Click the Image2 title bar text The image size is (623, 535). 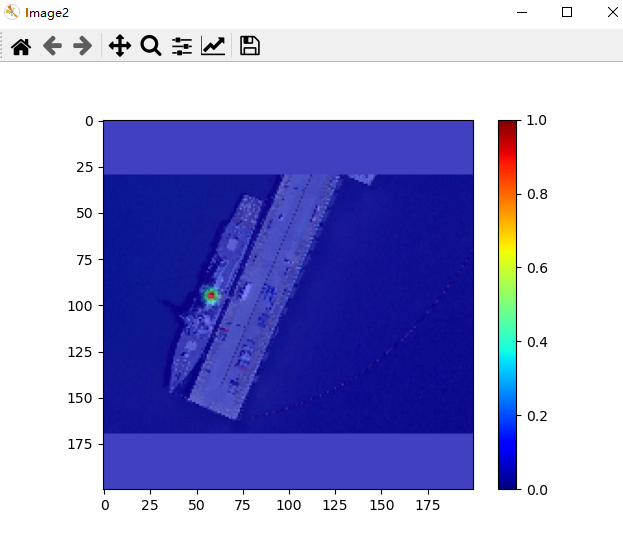47,13
